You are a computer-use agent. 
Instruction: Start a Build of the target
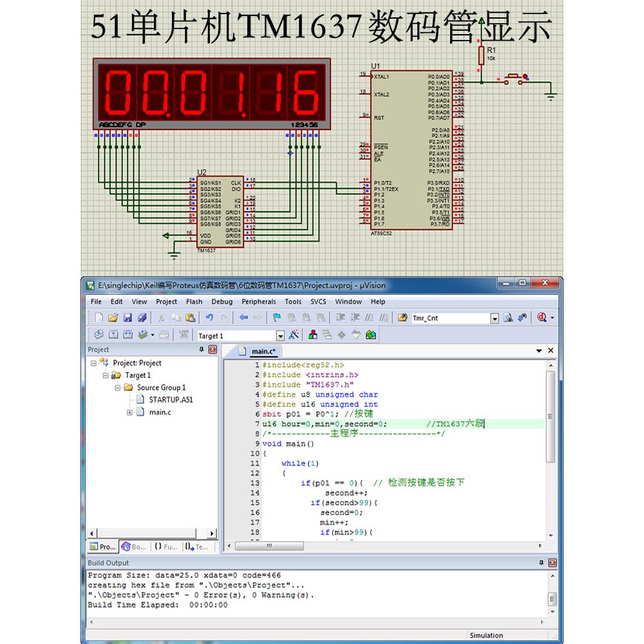[x=115, y=334]
